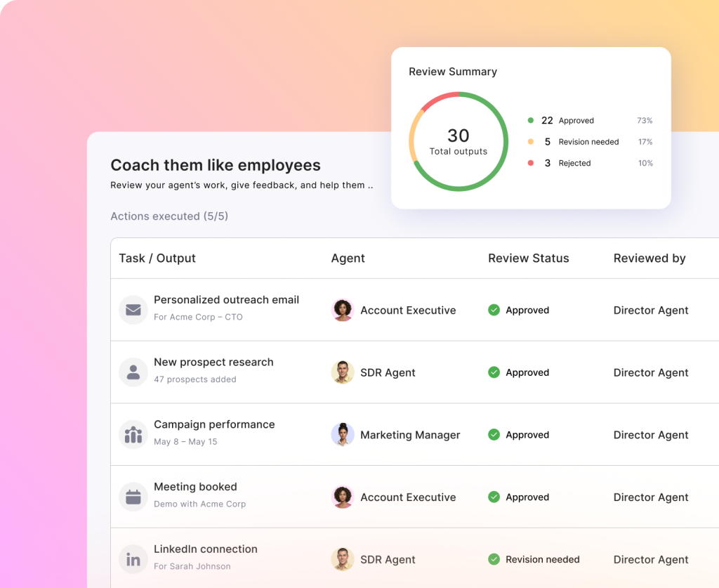Image resolution: width=719 pixels, height=588 pixels.
Task: Click the 'Review your agent's work' description
Action: pyautogui.click(x=242, y=185)
